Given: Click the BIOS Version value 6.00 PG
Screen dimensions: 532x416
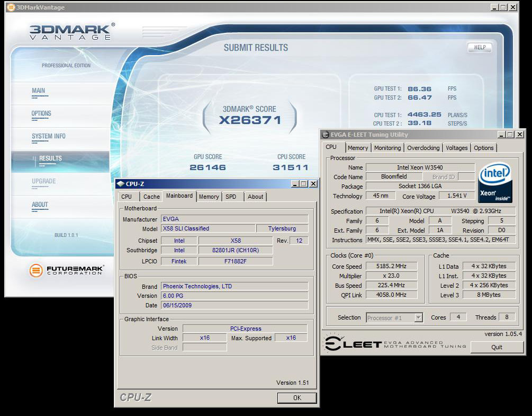Looking at the screenshot, I should pos(235,296).
